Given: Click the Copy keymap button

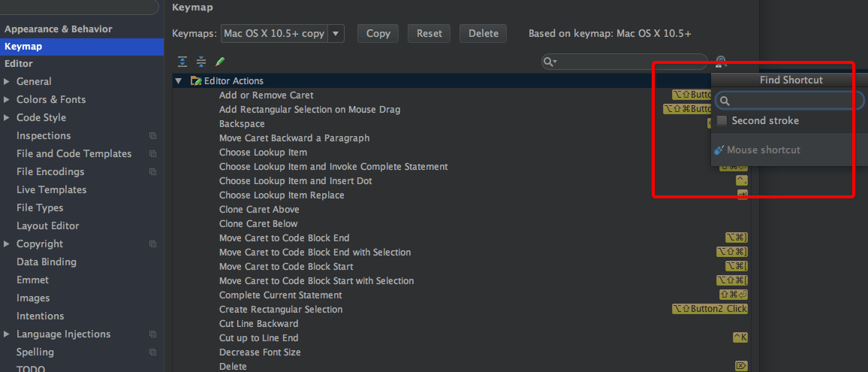Looking at the screenshot, I should [x=378, y=34].
